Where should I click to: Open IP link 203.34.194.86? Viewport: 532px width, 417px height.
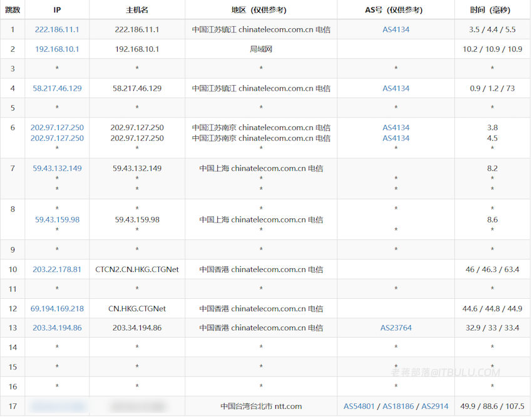pyautogui.click(x=57, y=328)
